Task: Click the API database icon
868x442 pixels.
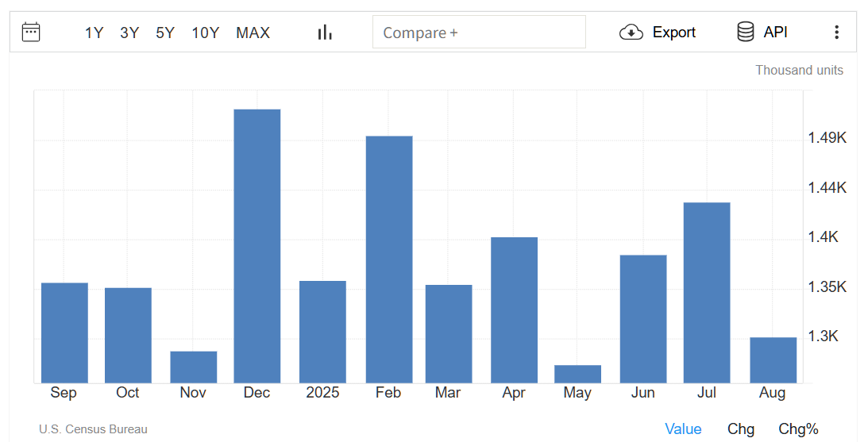Action: (745, 33)
